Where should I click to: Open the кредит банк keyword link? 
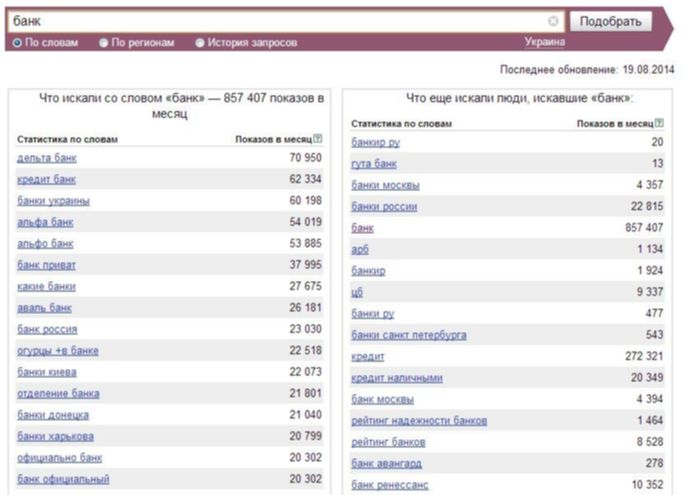click(47, 179)
